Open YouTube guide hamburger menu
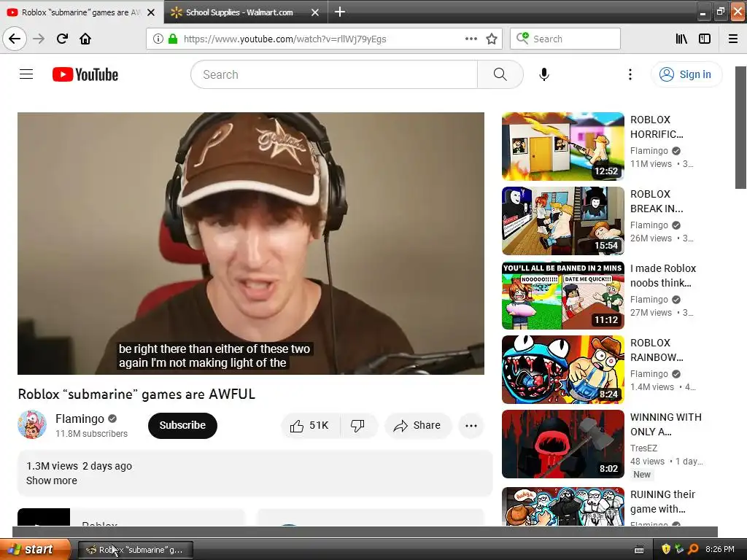 coord(26,74)
